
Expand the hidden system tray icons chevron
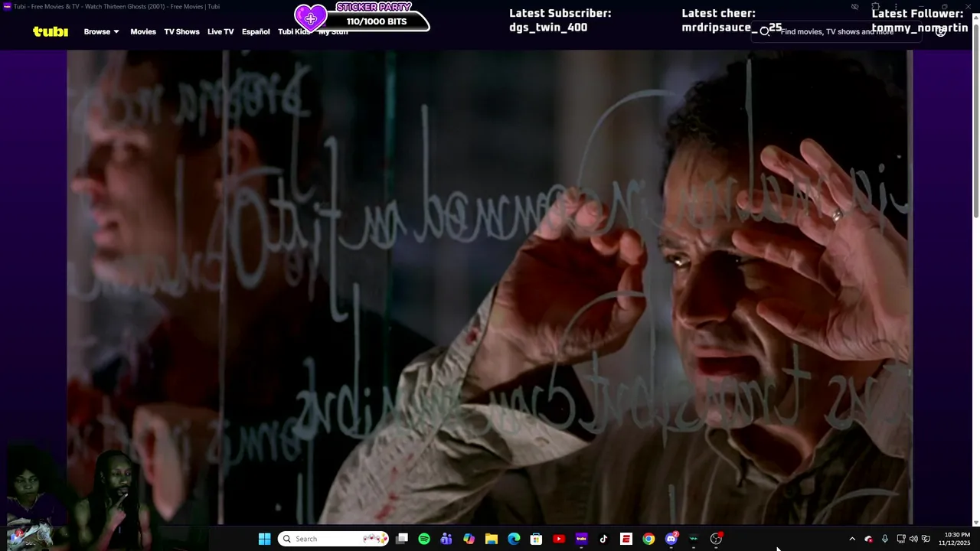click(x=852, y=539)
